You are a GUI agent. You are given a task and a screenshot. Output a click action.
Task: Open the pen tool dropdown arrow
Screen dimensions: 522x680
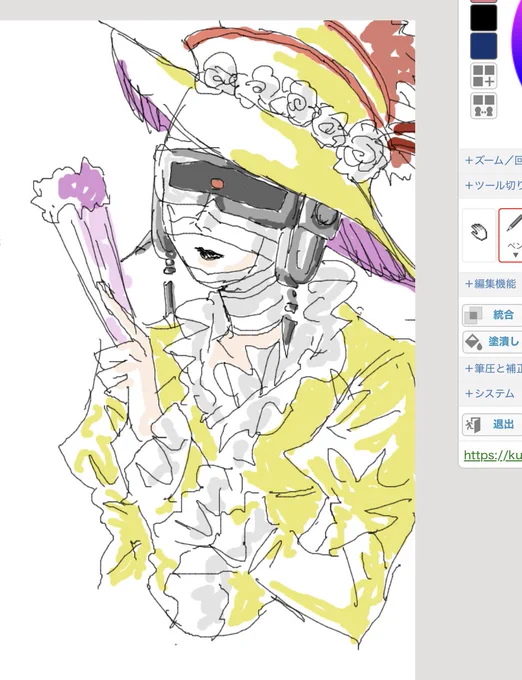click(x=515, y=255)
